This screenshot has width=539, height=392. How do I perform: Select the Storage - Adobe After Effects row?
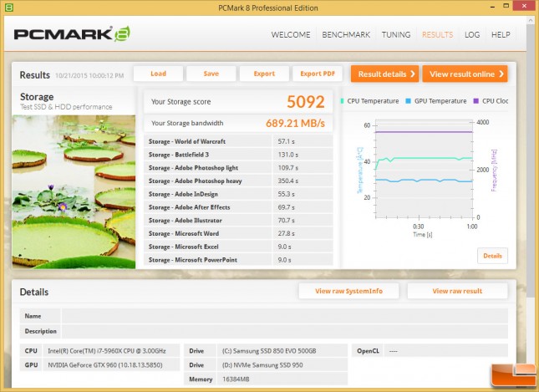click(x=238, y=207)
